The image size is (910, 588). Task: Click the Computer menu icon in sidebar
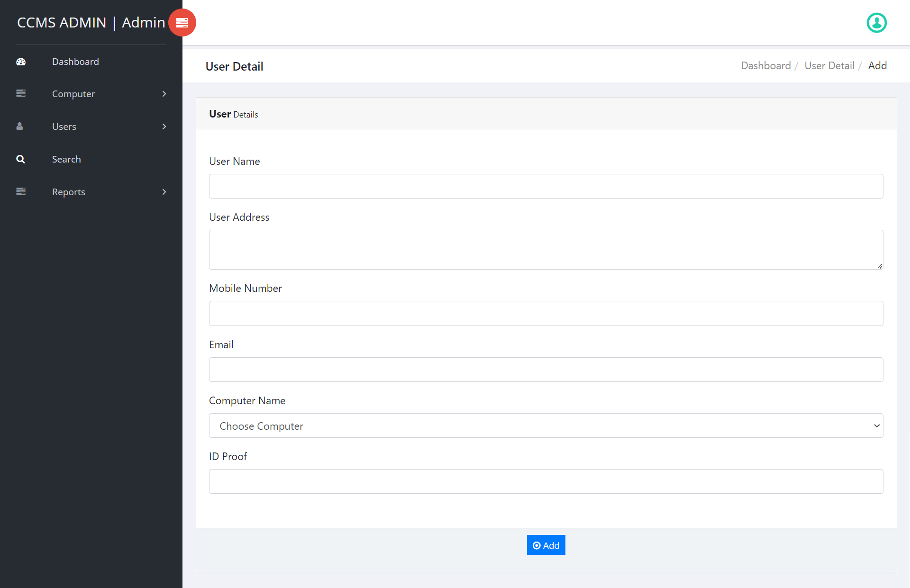pyautogui.click(x=21, y=93)
